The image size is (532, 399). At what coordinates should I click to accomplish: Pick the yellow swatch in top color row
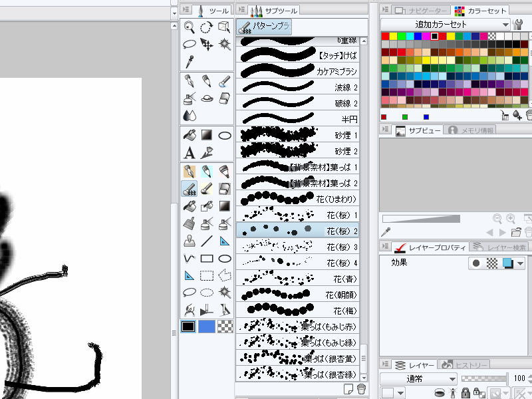pos(394,36)
